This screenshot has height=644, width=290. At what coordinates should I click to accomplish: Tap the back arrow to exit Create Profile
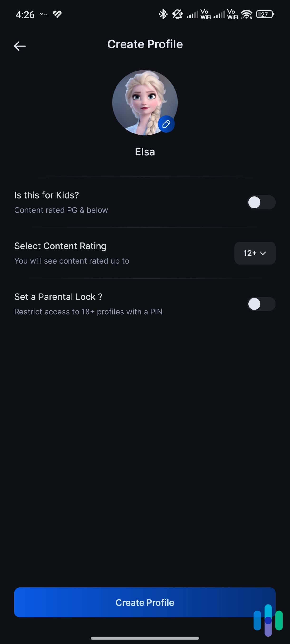(20, 46)
